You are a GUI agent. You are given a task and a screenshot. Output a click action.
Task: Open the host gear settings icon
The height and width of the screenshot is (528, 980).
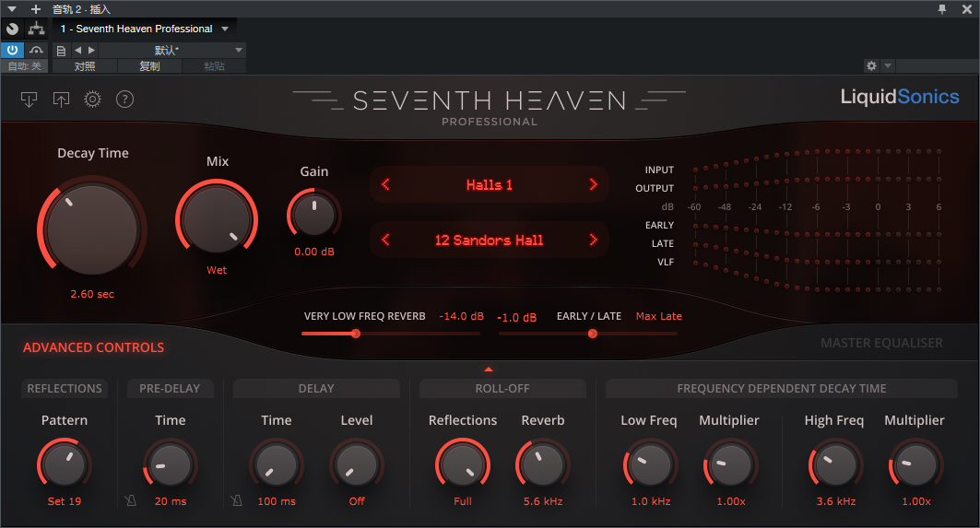(871, 65)
